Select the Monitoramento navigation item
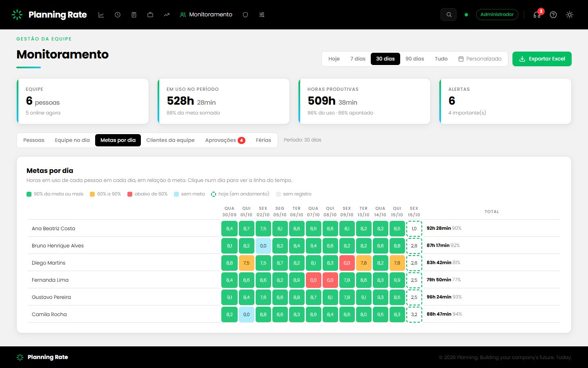The height and width of the screenshot is (368, 588). 206,15
